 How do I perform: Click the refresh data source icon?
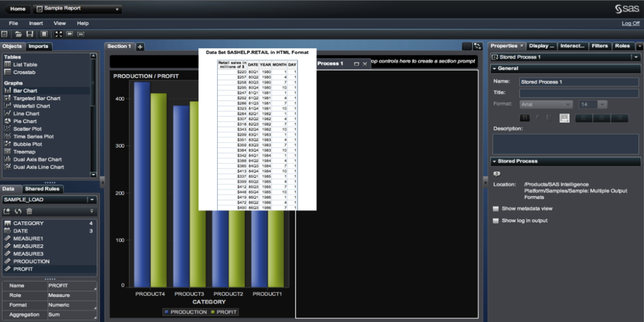(x=18, y=211)
